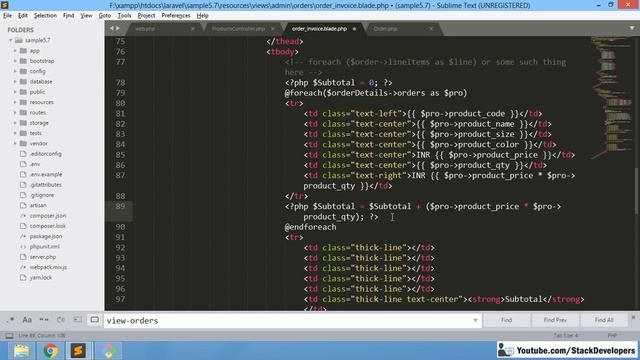Toggle in selection search option
This screenshot has width=640, height=360.
78,320
